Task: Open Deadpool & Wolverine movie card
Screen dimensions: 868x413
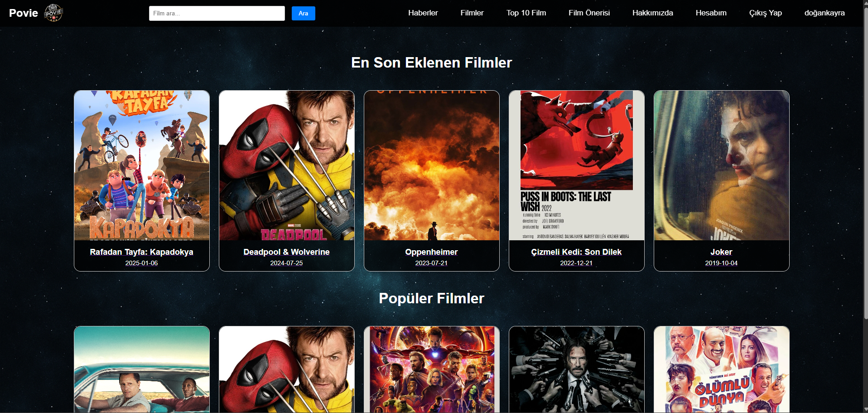Action: click(286, 165)
